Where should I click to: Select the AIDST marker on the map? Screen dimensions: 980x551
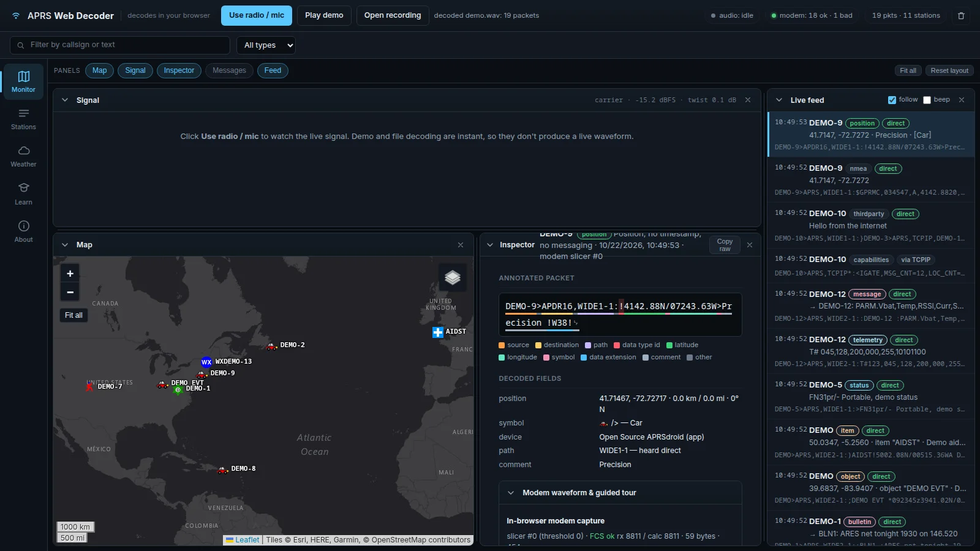438,332
